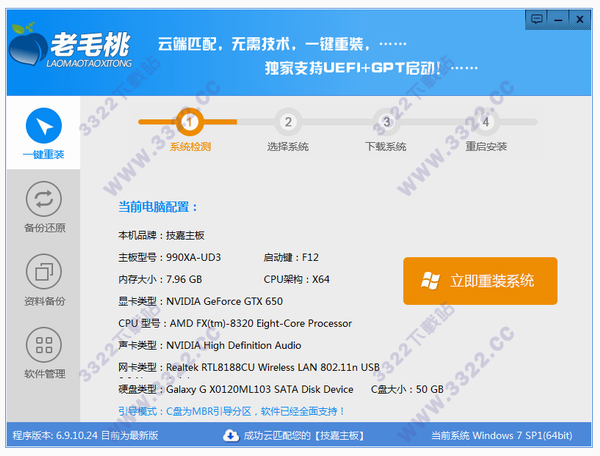Select step 3 下载系统 circle
Screen dimensions: 600x456
386,122
